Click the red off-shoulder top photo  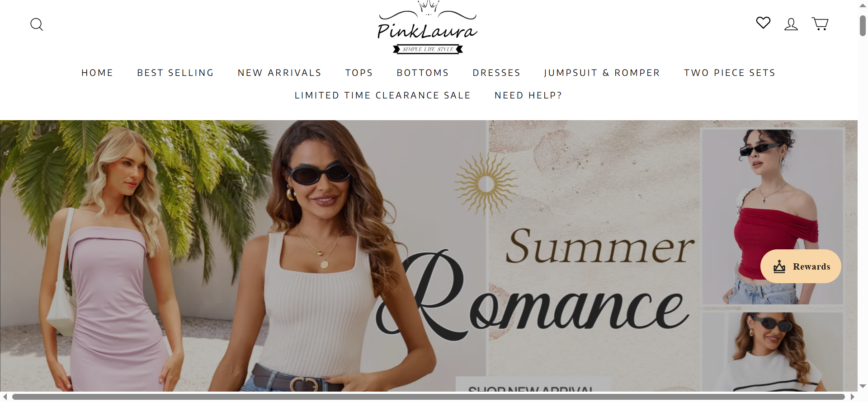coord(772,216)
